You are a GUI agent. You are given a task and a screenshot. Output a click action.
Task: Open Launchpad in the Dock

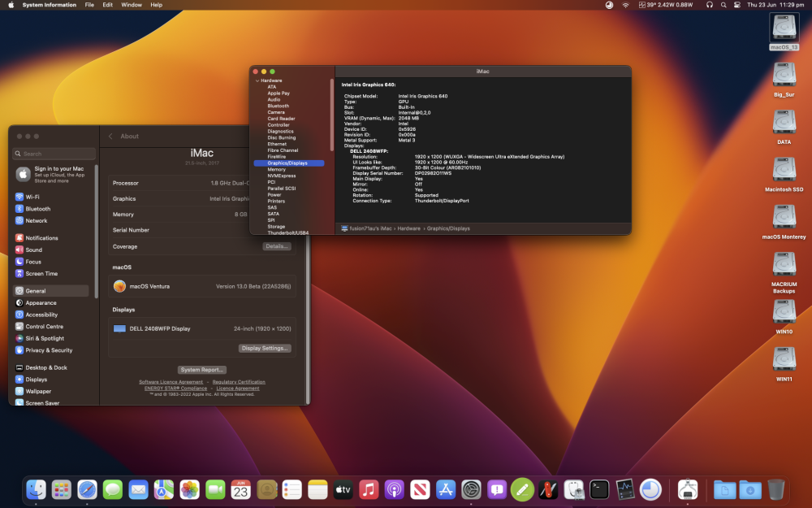62,489
